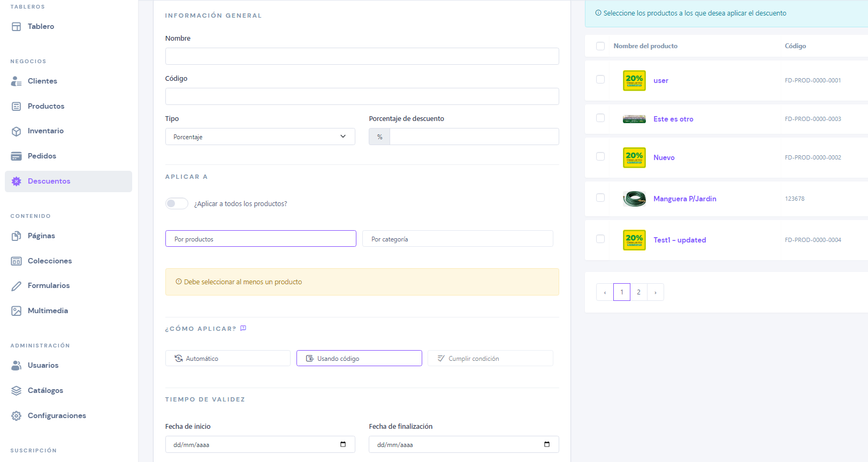Open calendar picker for Fecha de inicio
Screen dimensions: 868x462
coord(343,444)
